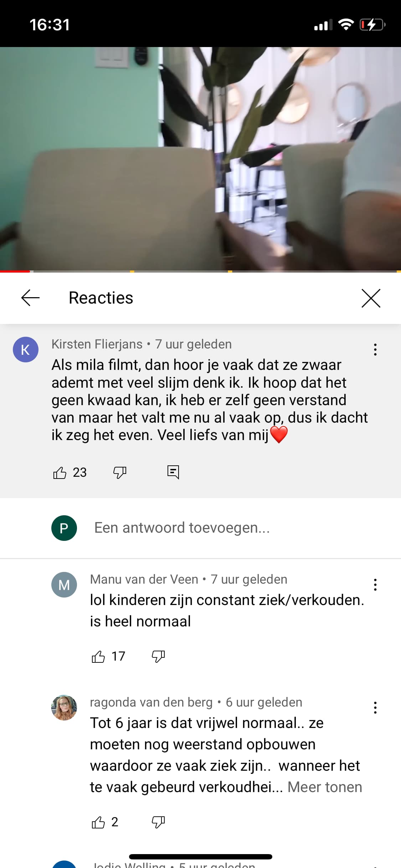Go back using the arrow beside Reacties

(30, 298)
